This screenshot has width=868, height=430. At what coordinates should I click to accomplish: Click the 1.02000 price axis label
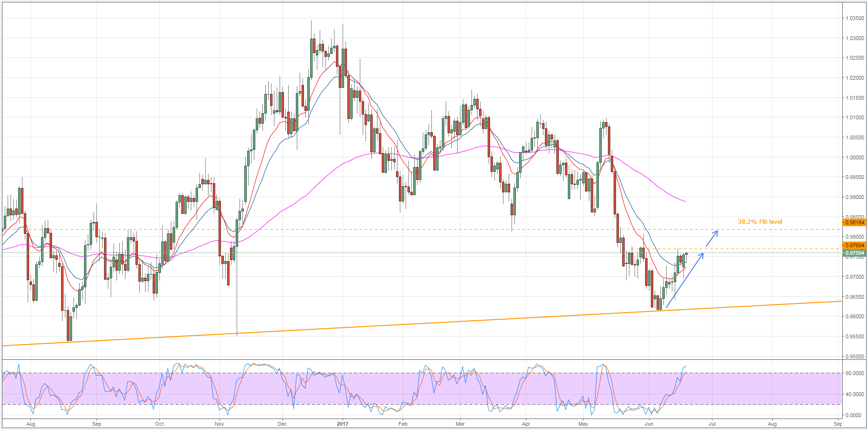855,78
